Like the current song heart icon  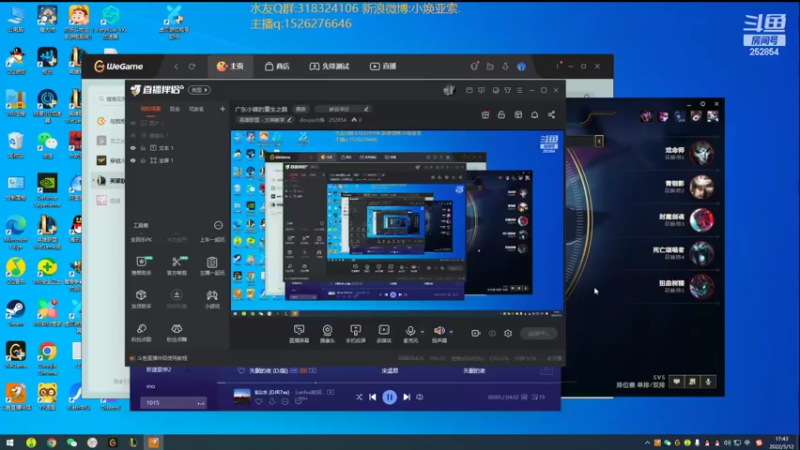click(x=259, y=402)
